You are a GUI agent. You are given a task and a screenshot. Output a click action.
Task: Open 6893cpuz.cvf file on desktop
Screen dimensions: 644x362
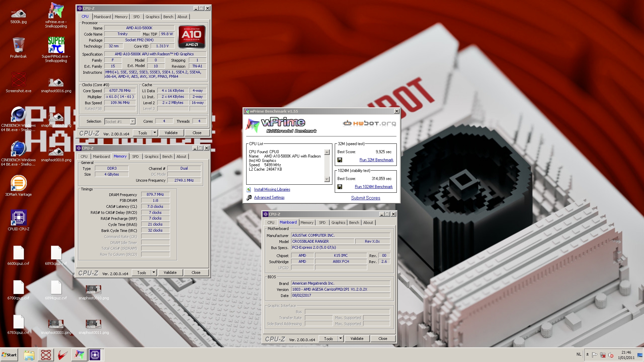(x=56, y=255)
